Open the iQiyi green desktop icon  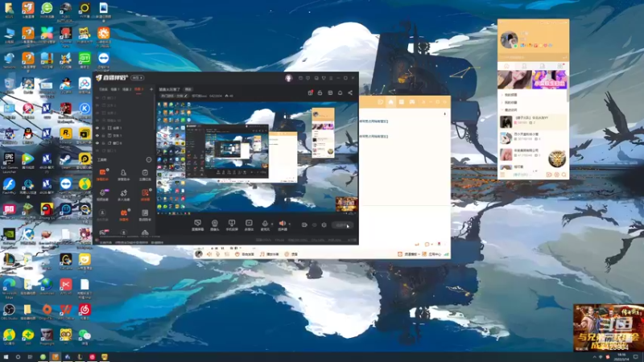(x=85, y=60)
